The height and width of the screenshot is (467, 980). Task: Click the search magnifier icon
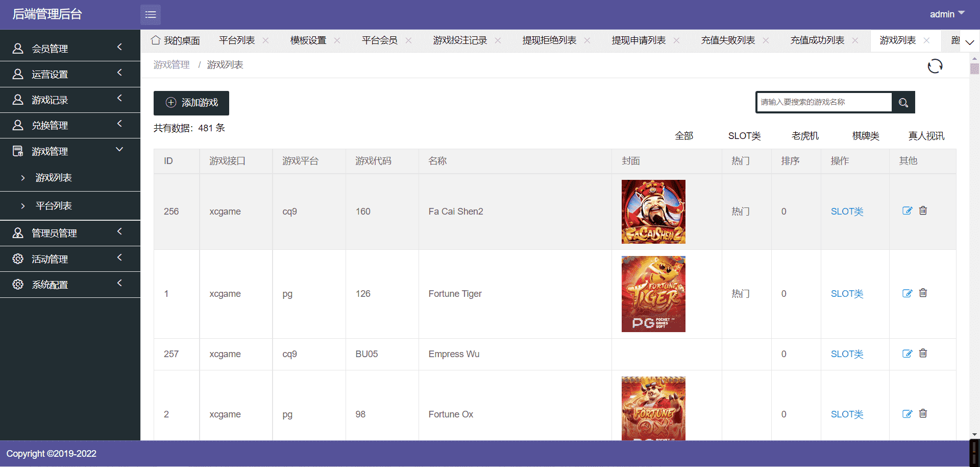pyautogui.click(x=903, y=103)
